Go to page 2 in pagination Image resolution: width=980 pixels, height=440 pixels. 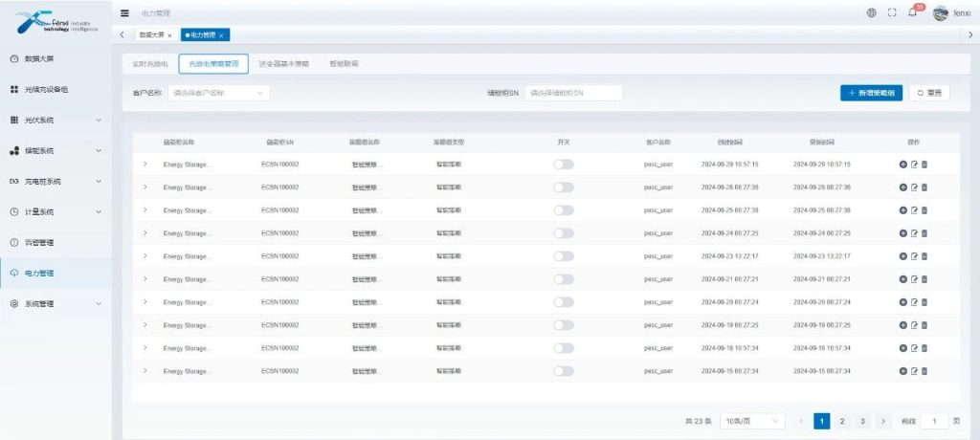coord(841,421)
